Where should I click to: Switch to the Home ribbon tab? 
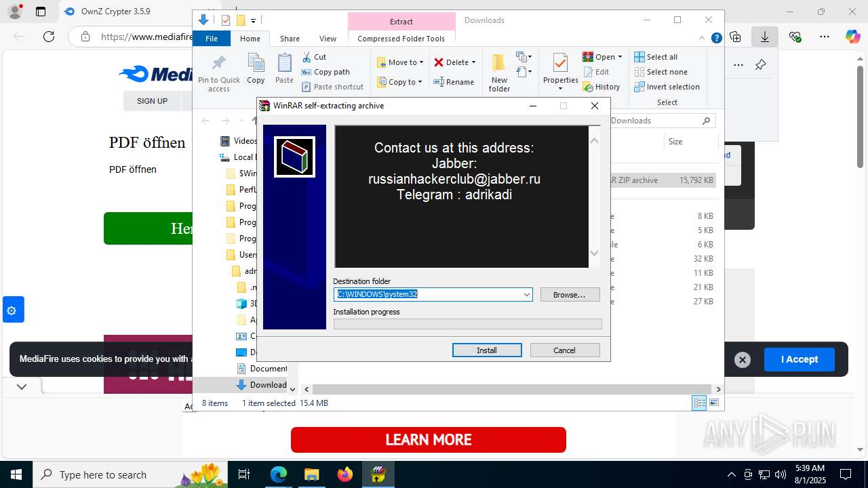click(250, 39)
